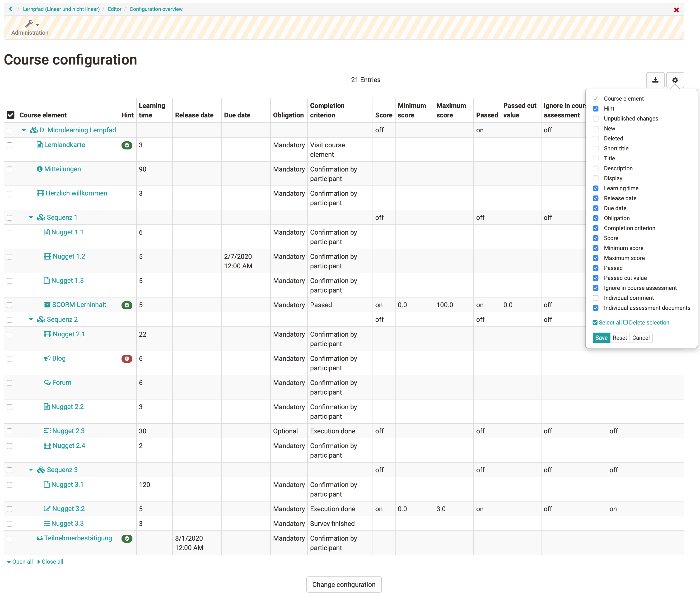The width and height of the screenshot is (700, 594).
Task: Click the gear column settings icon
Action: point(675,80)
